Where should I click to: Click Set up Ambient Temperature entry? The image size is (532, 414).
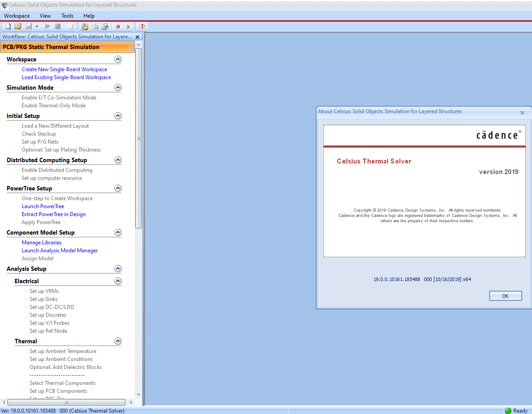point(63,351)
